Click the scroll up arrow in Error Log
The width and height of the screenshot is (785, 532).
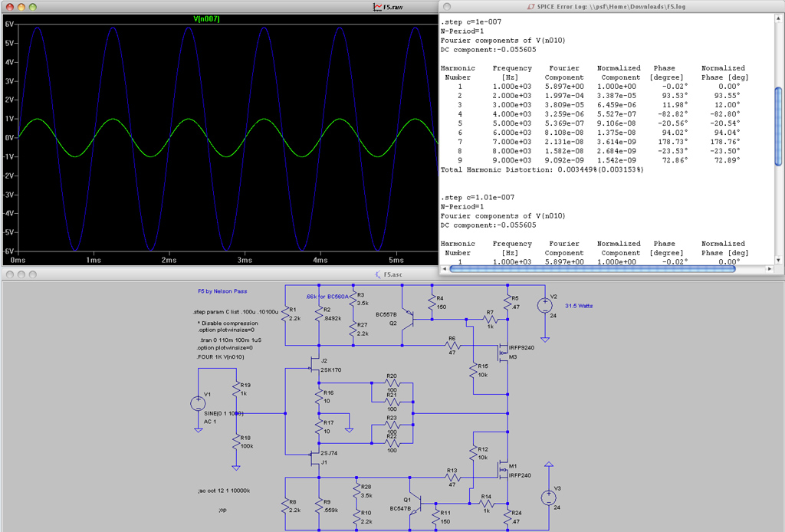[x=778, y=18]
